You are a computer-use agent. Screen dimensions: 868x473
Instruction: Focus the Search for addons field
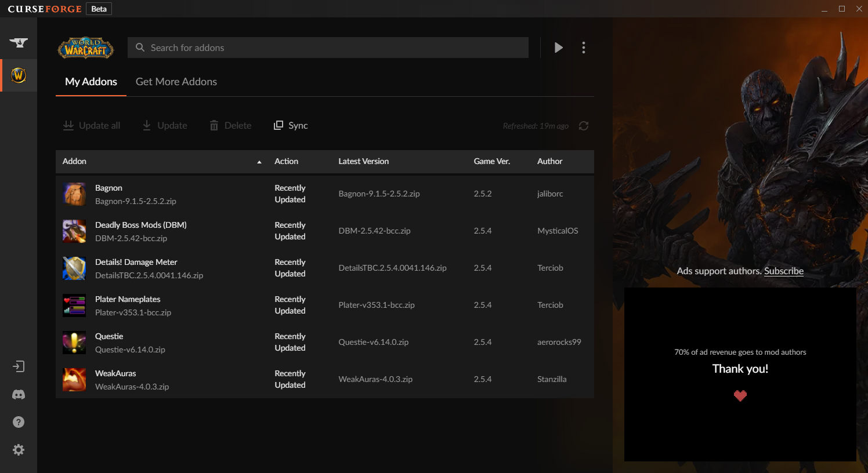[x=328, y=48]
